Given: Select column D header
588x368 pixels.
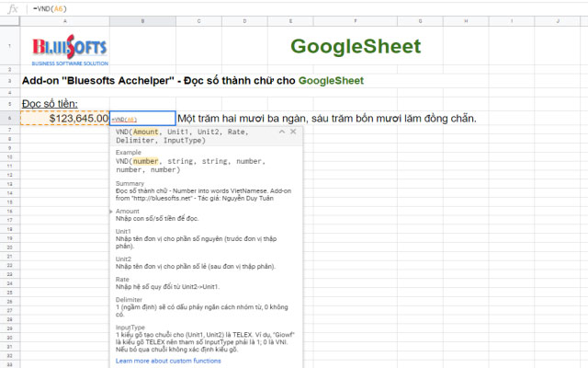Looking at the screenshot, I should (x=244, y=21).
